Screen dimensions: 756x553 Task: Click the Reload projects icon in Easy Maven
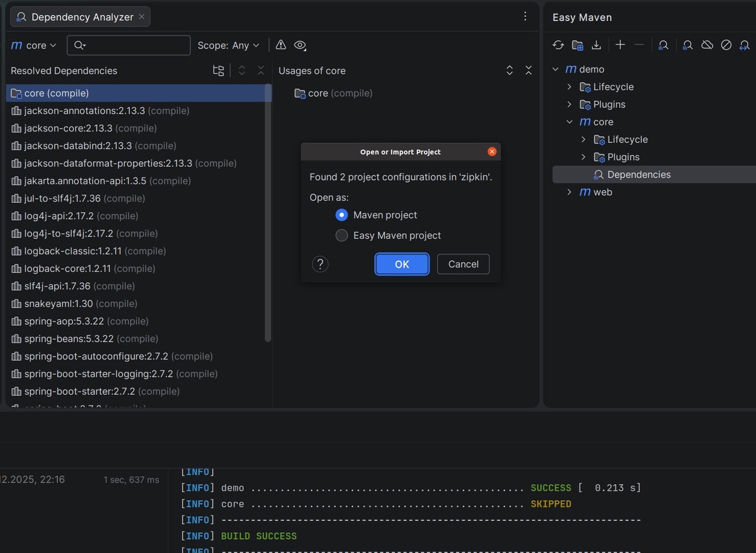[x=558, y=45]
